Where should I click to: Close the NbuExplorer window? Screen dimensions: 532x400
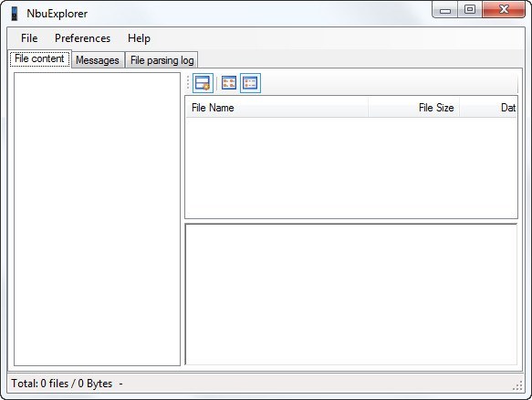pos(504,9)
